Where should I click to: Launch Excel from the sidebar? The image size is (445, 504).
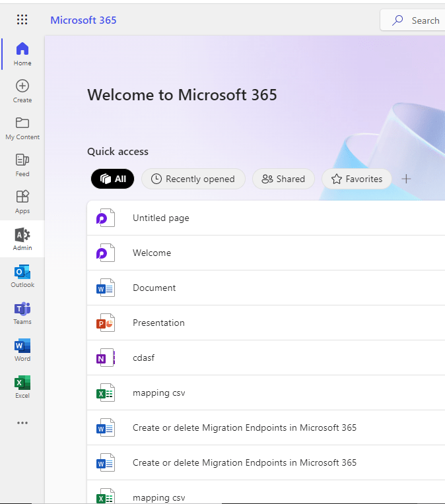click(x=22, y=387)
